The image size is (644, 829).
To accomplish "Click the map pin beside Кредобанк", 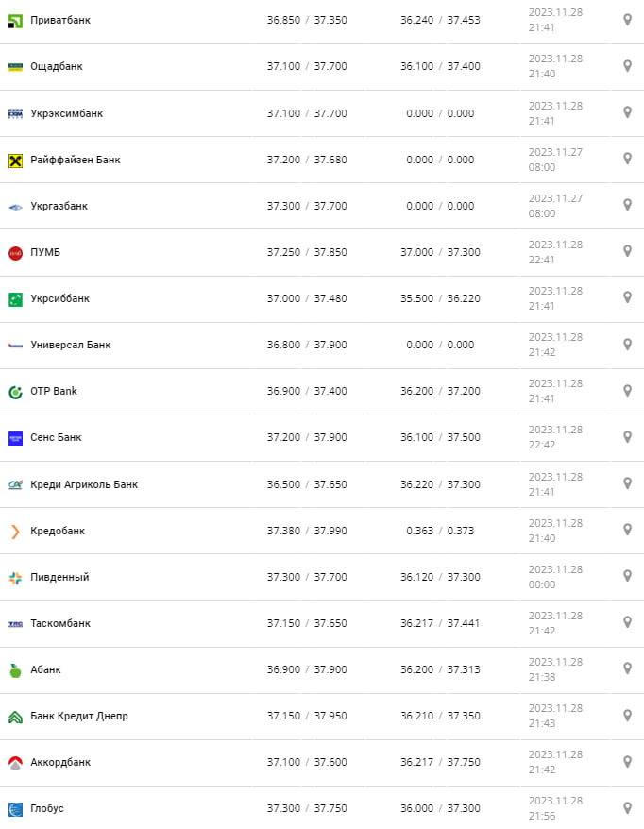I will pos(627,530).
